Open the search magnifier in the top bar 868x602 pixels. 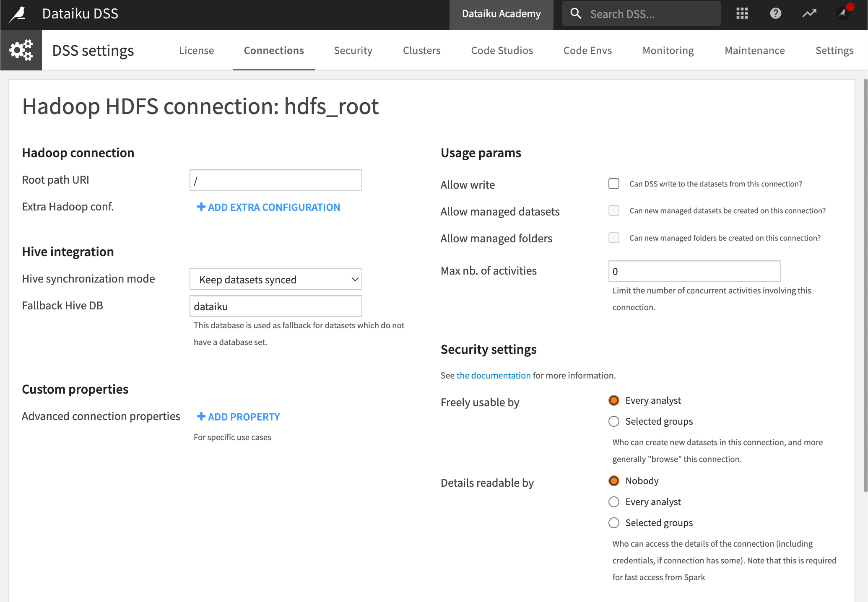click(x=576, y=13)
